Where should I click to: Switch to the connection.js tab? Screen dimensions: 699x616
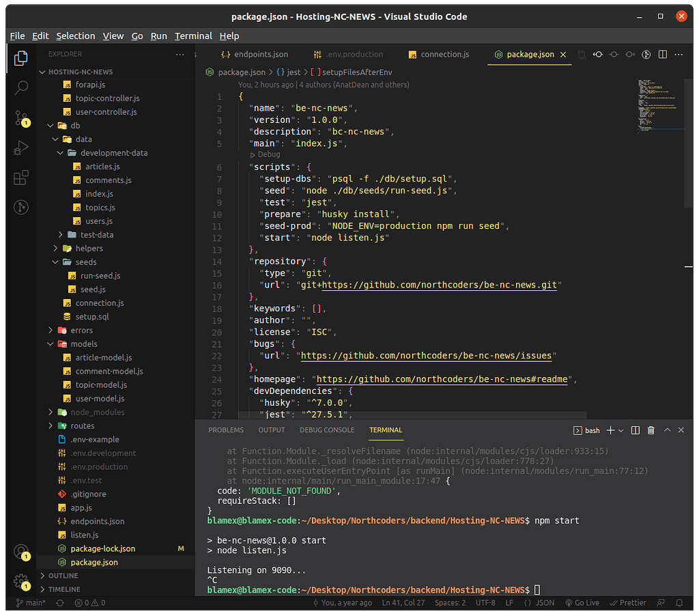(444, 55)
